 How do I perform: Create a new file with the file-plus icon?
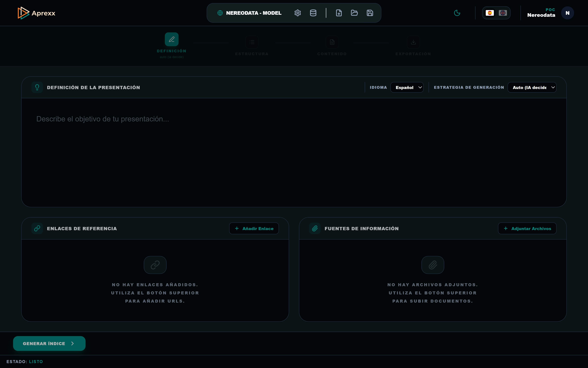coord(339,13)
